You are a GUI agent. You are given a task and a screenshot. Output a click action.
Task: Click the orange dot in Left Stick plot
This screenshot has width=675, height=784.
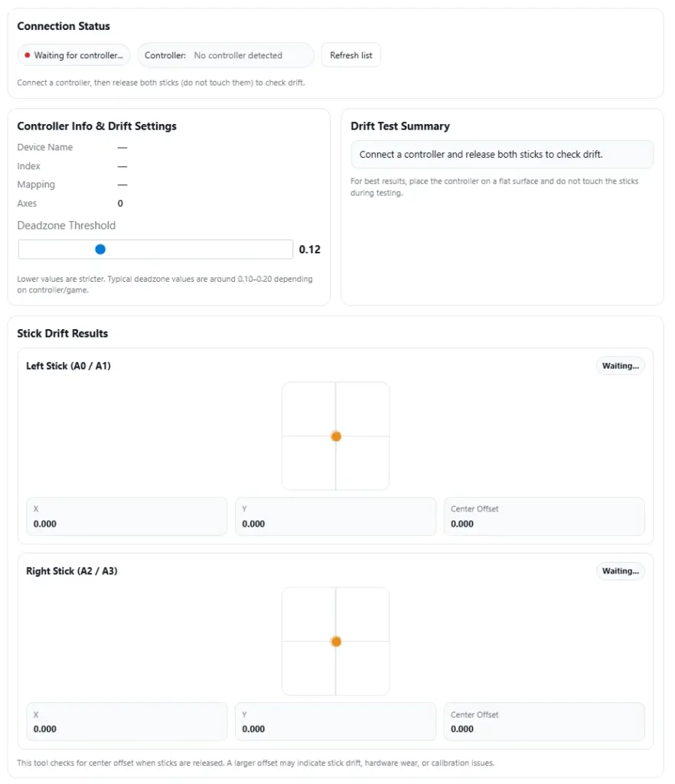pyautogui.click(x=336, y=436)
